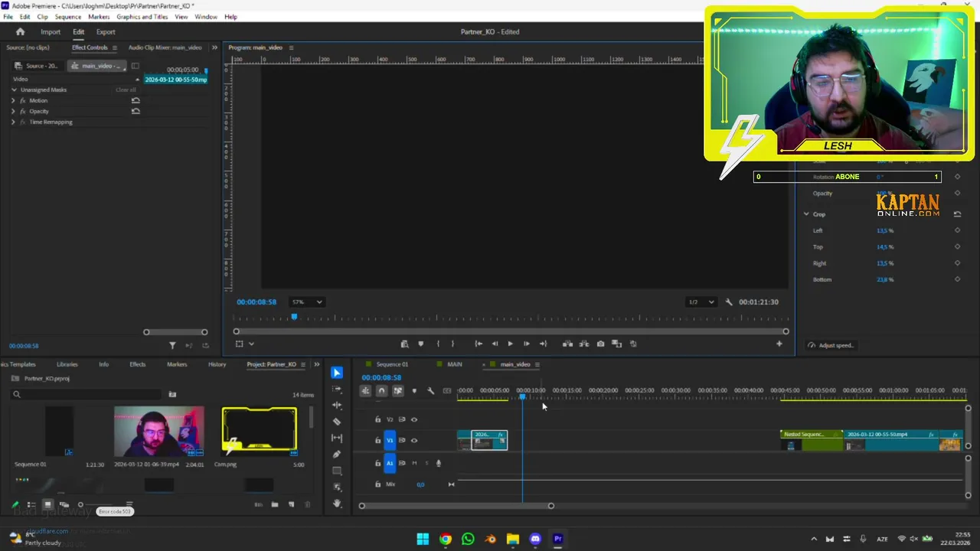Step forward one frame in Program monitor
980x551 pixels.
point(526,344)
